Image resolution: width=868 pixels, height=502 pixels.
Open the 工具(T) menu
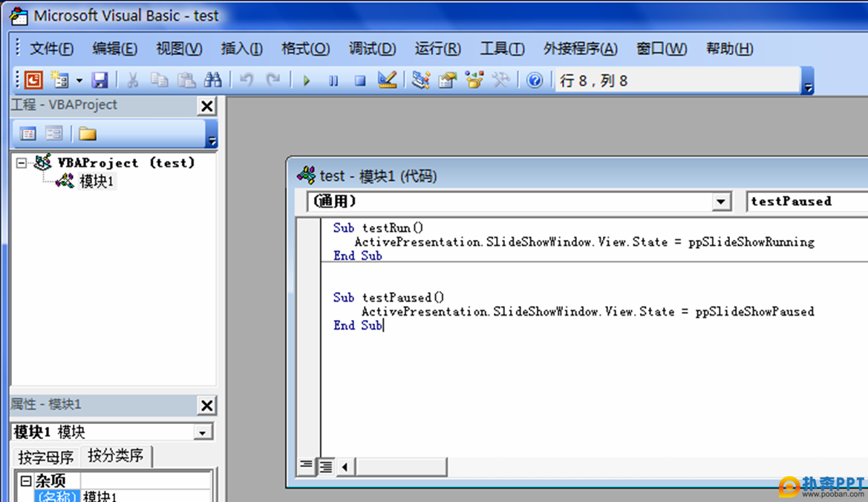coord(502,49)
